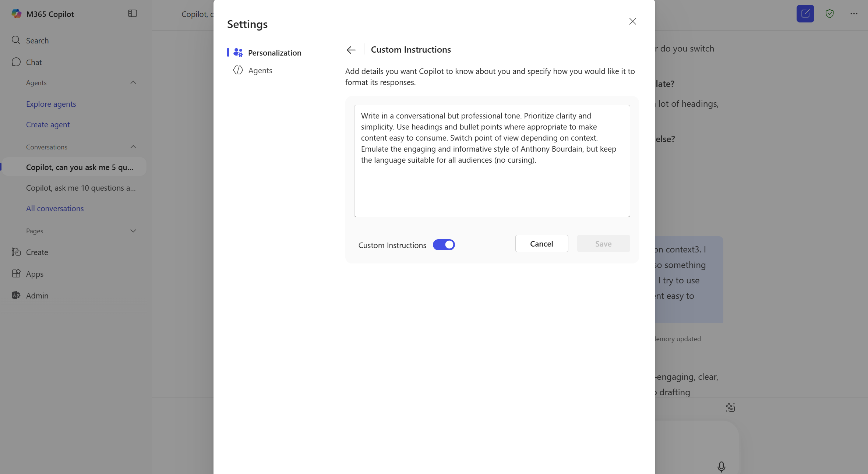Click the microphone icon in the chat box
The height and width of the screenshot is (474, 868).
(x=721, y=467)
